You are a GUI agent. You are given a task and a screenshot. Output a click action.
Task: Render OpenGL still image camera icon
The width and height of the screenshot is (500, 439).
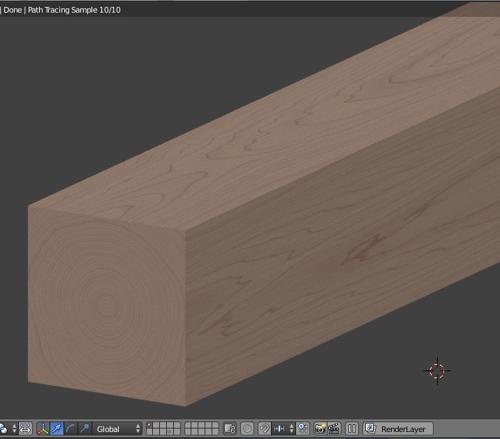(320, 429)
